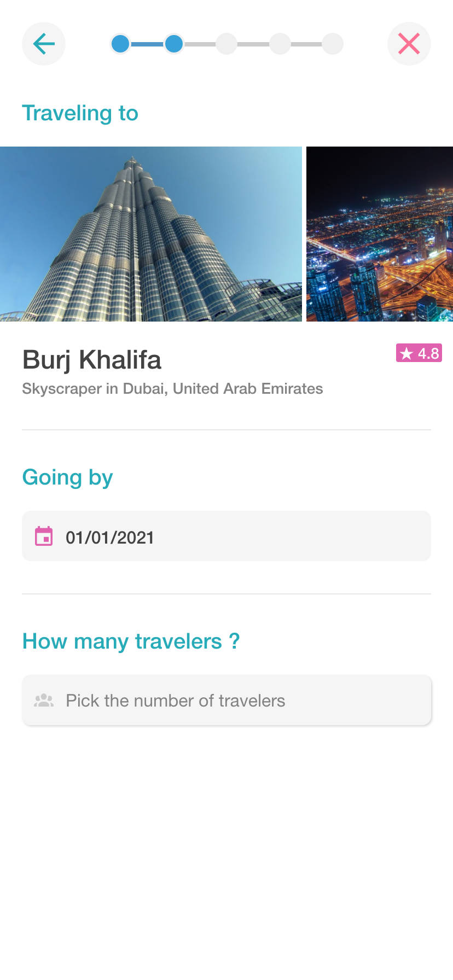
Task: Click the pink calendar icon
Action: point(44,536)
